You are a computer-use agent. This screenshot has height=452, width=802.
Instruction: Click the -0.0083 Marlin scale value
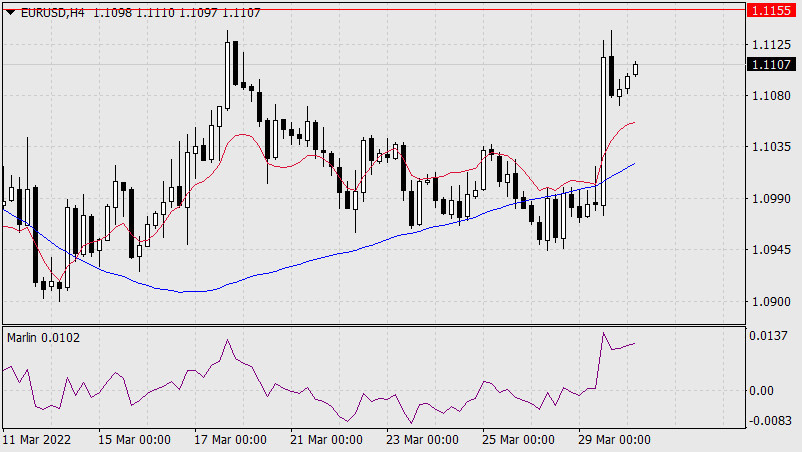[768, 421]
